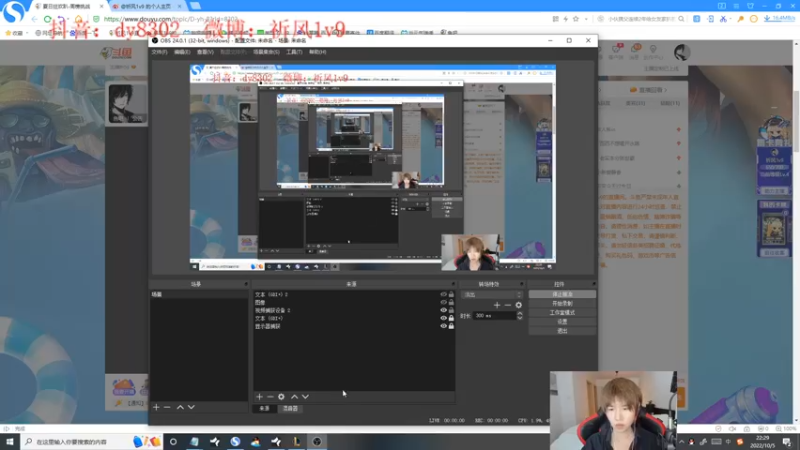Enable 工作室模式 studio mode button
The image size is (800, 450).
point(562,313)
